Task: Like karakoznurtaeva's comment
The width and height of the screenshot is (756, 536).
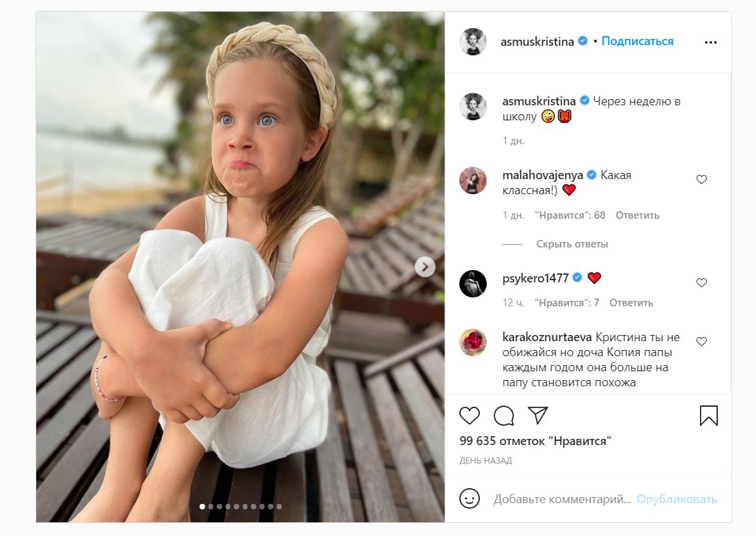Action: click(x=701, y=341)
